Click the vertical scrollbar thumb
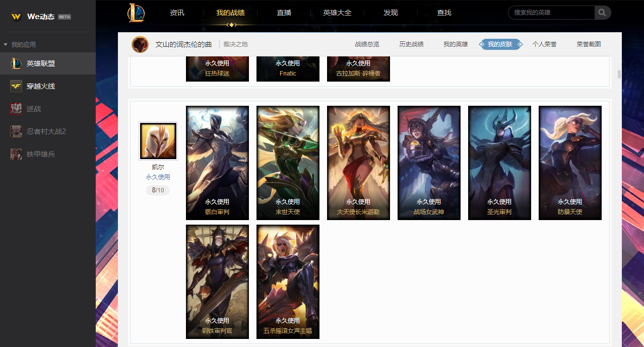This screenshot has height=347, width=644. 619,75
